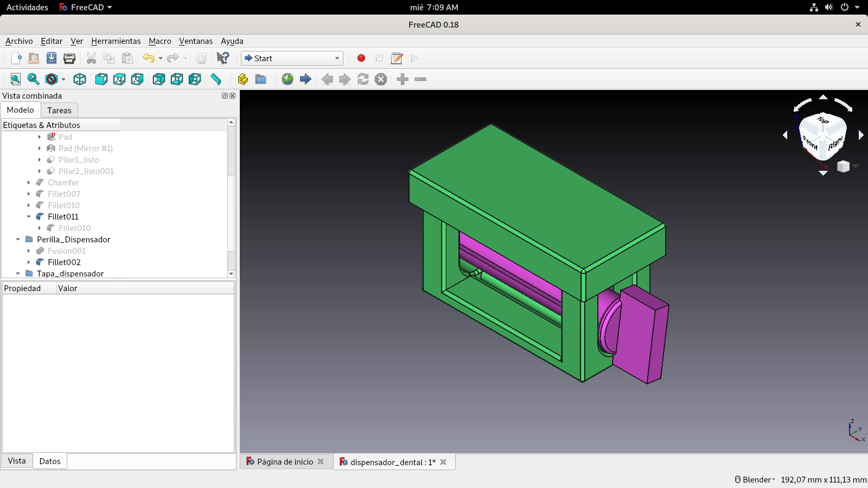This screenshot has width=868, height=488.
Task: Zoom in using the plus icon
Action: point(402,79)
